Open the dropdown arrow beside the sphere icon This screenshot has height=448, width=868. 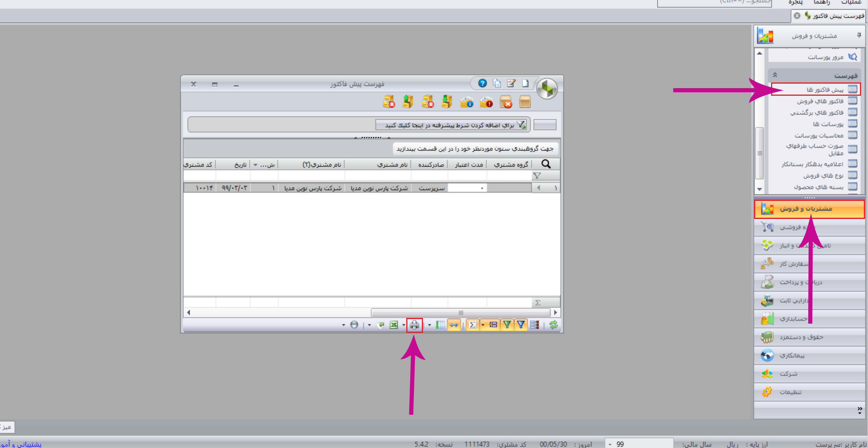point(344,325)
